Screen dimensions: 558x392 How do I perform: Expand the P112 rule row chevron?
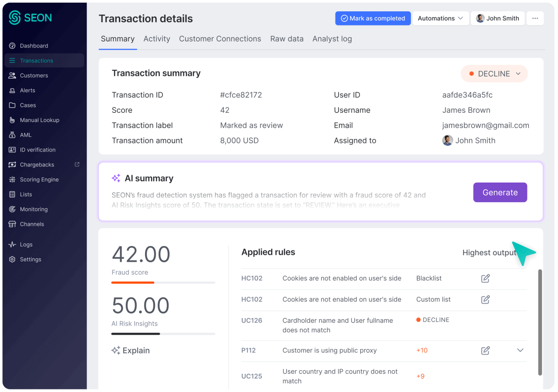[x=520, y=351]
